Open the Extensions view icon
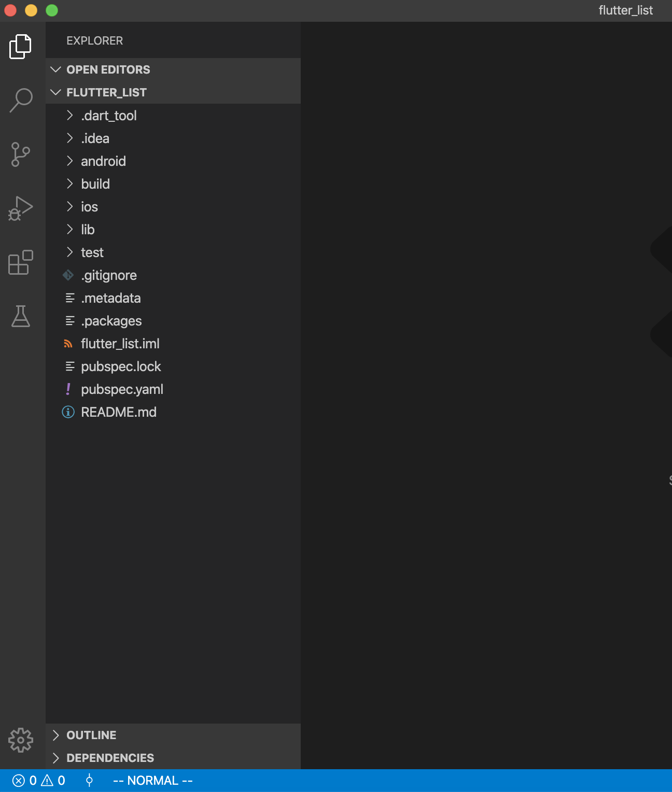The height and width of the screenshot is (792, 672). click(21, 262)
